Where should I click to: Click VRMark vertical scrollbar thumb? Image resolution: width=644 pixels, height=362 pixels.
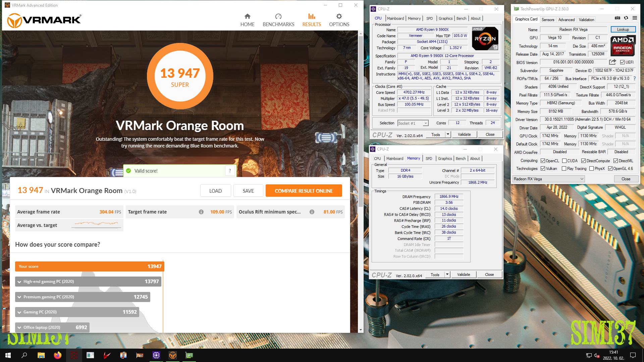click(361, 121)
